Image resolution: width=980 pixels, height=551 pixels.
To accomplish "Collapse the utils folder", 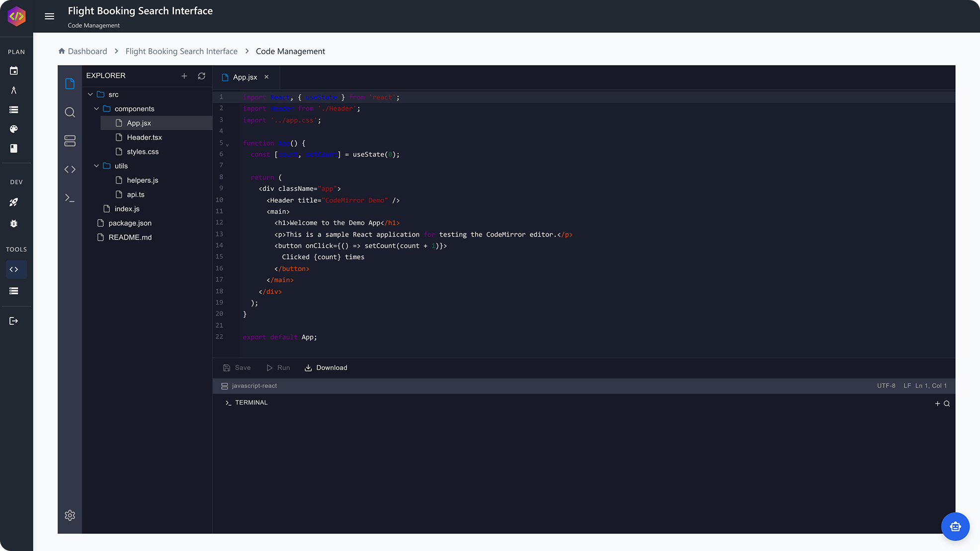I will coord(96,166).
